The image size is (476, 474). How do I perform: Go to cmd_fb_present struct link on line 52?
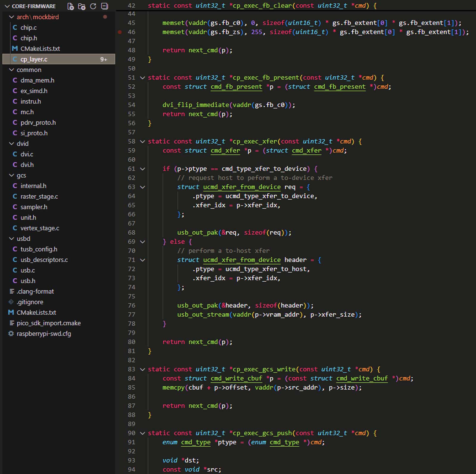[x=236, y=87]
